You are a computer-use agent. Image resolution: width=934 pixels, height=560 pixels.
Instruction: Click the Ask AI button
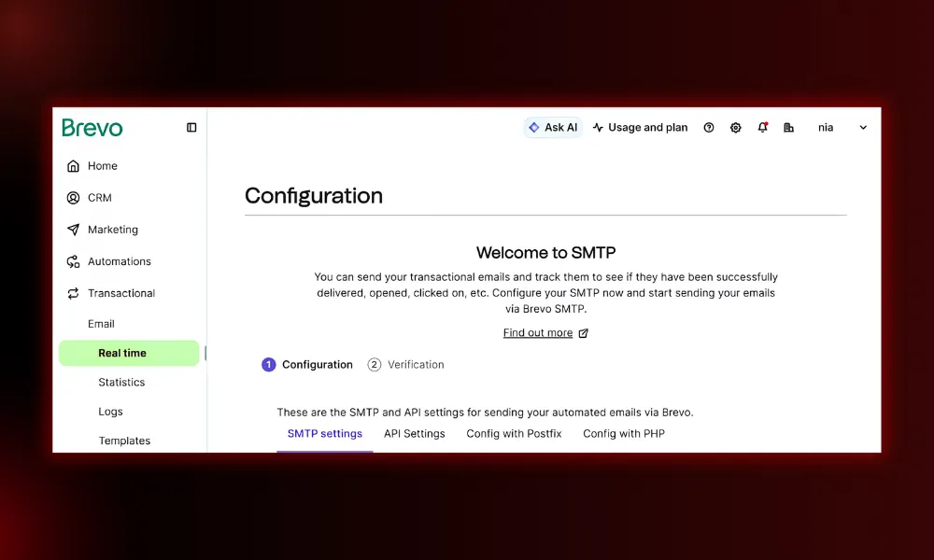[553, 127]
